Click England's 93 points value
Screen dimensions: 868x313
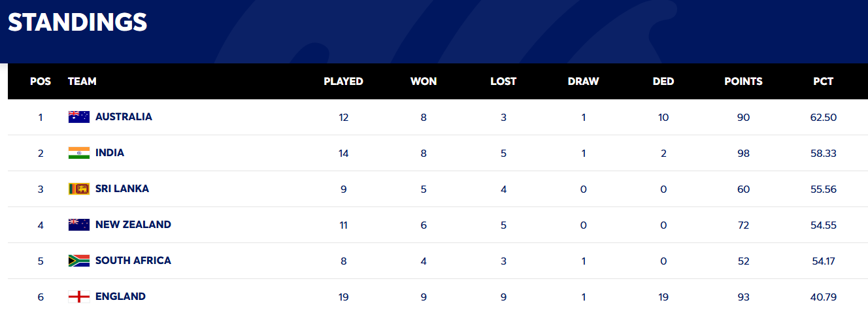click(x=743, y=297)
